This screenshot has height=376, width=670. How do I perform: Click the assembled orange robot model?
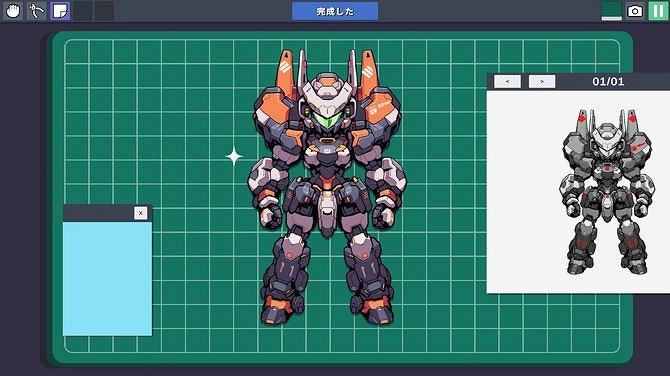click(327, 187)
